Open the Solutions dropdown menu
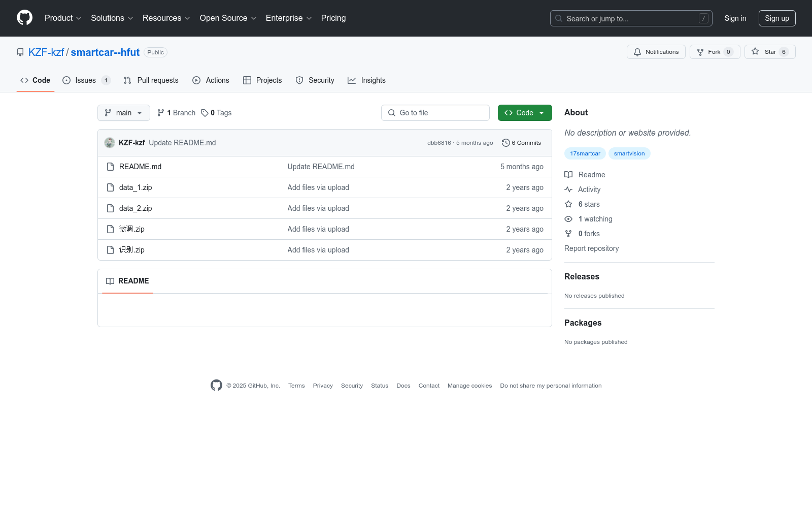Image resolution: width=812 pixels, height=508 pixels. (112, 18)
